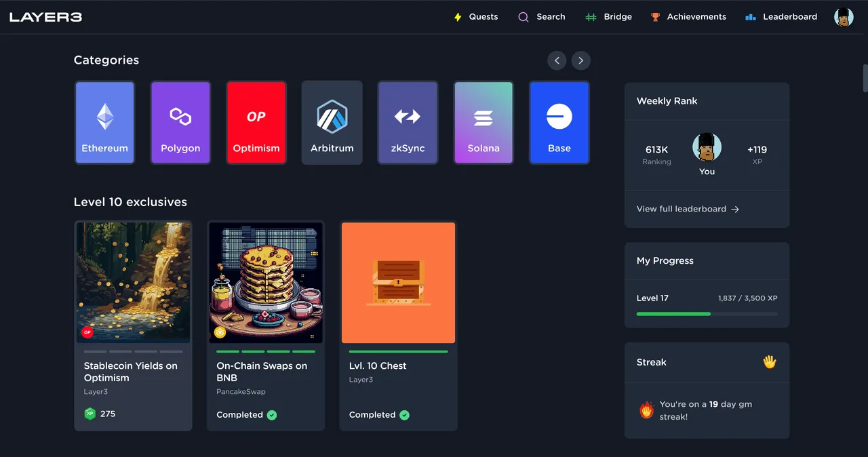868x457 pixels.
Task: Select the Solana category card
Action: click(484, 123)
